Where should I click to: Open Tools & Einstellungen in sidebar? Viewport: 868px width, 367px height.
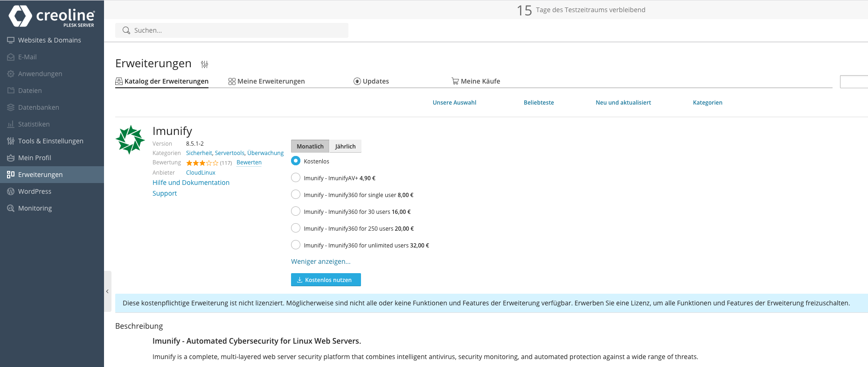pos(52,141)
